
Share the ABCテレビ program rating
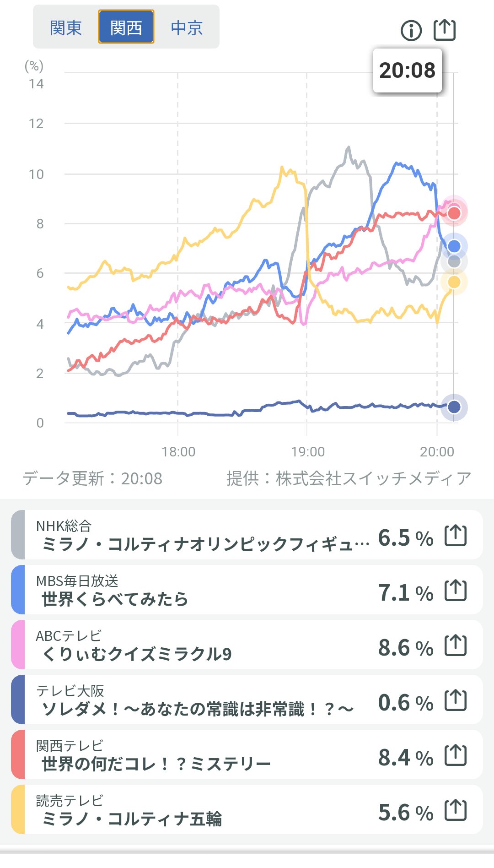coord(456,646)
